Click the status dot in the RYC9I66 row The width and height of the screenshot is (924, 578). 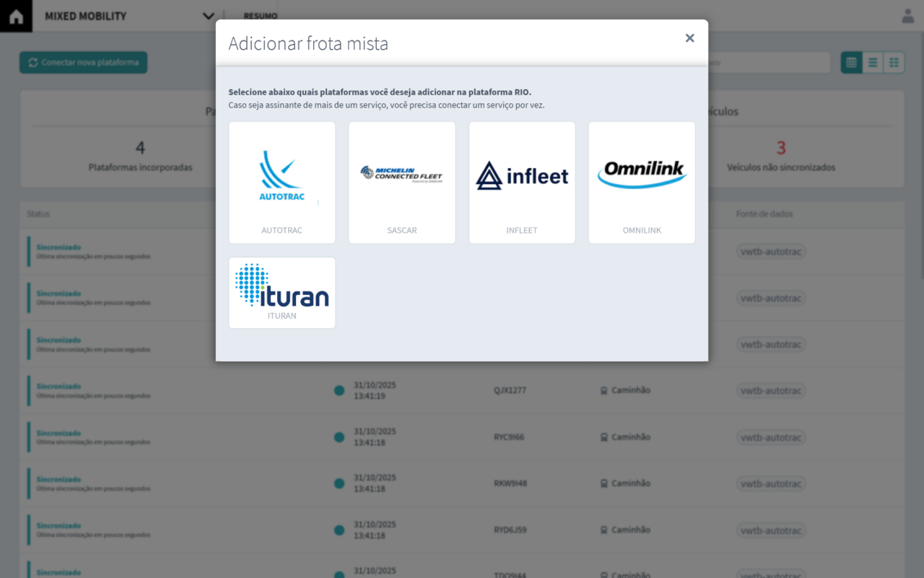coord(339,437)
